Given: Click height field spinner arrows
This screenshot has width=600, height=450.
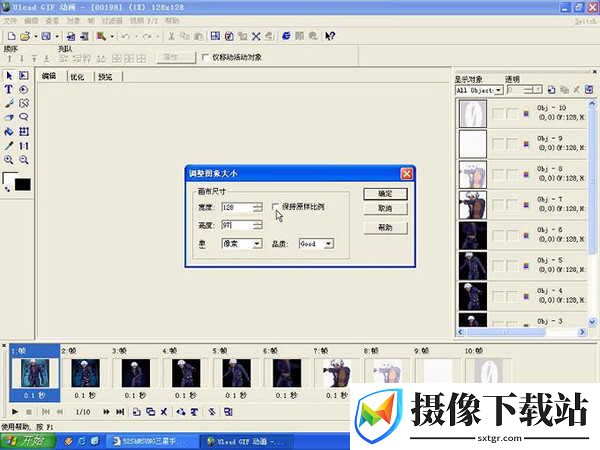Looking at the screenshot, I should [259, 225].
